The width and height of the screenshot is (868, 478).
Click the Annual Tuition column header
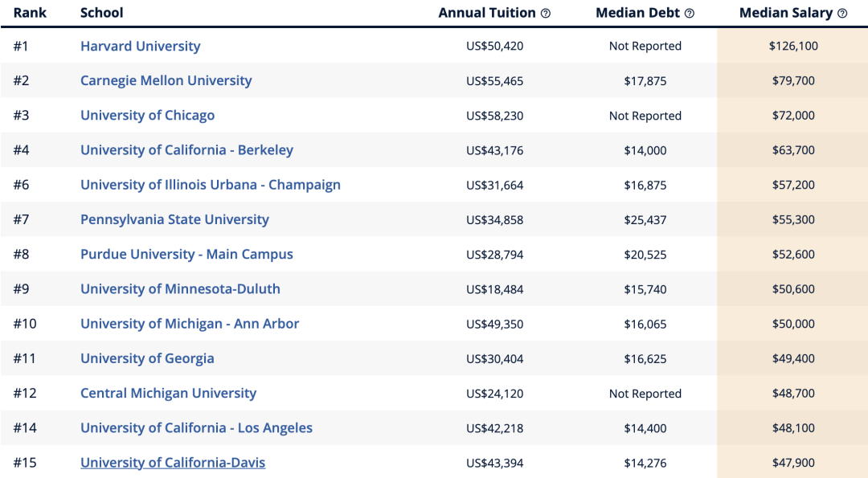[487, 14]
